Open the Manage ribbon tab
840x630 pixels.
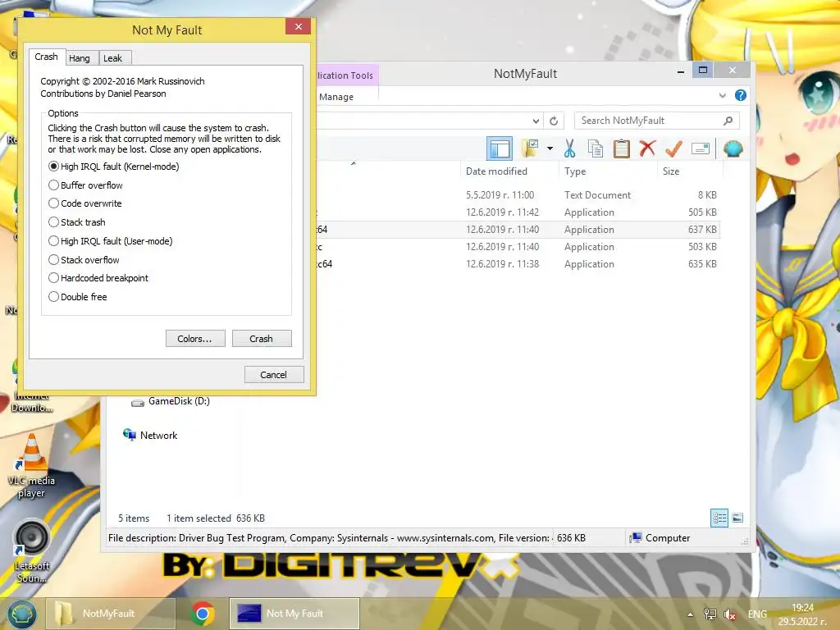coord(336,97)
